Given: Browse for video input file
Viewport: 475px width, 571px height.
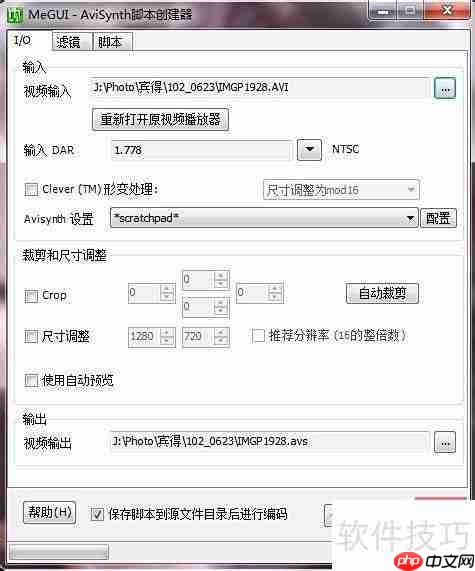Looking at the screenshot, I should click(x=445, y=88).
